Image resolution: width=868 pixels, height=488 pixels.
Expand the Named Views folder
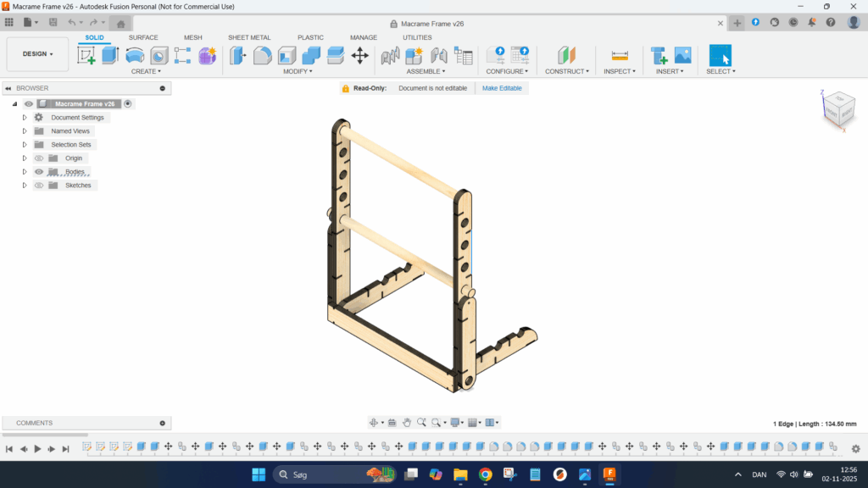coord(25,131)
